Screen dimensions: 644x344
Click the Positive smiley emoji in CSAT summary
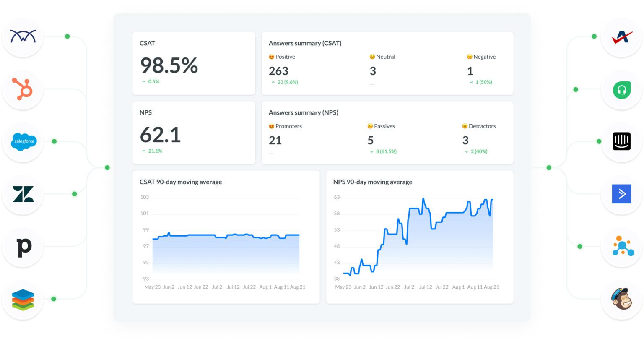272,57
